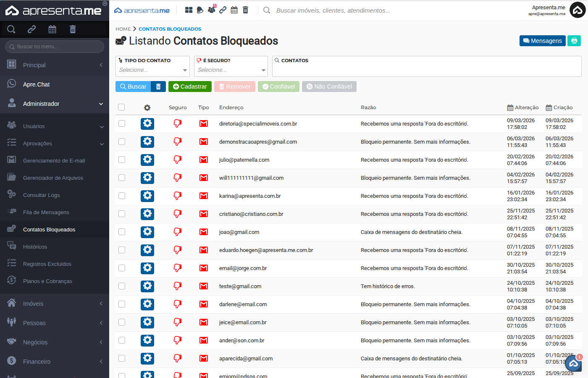Open the notifications bell icon
588x378 pixels.
point(199,9)
